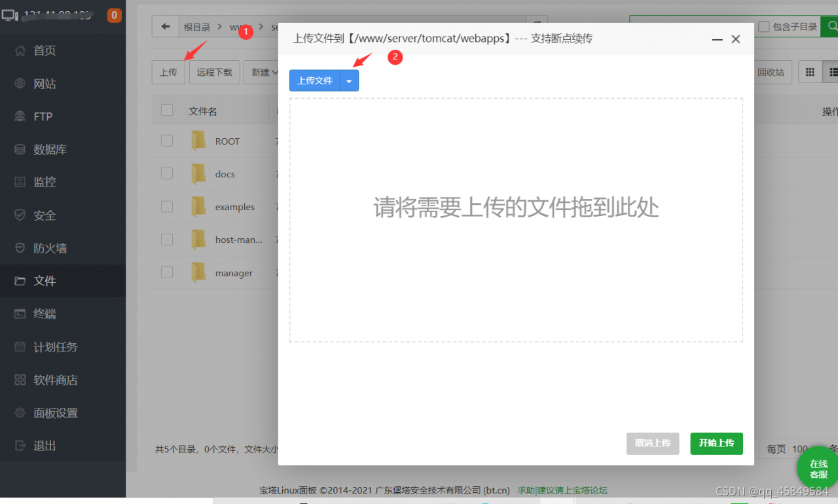Image resolution: width=838 pixels, height=504 pixels.
Task: Click the drag-and-drop upload zone
Action: click(x=516, y=219)
